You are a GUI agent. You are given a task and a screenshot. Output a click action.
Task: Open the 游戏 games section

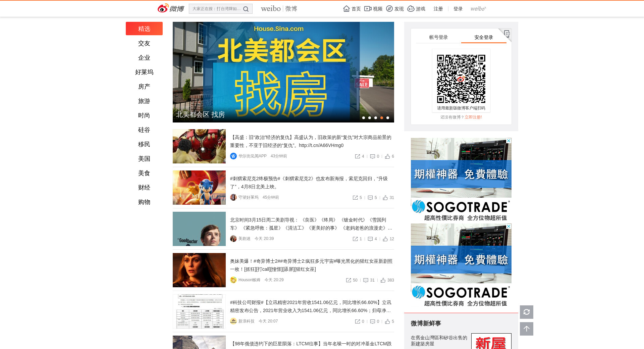tap(416, 9)
